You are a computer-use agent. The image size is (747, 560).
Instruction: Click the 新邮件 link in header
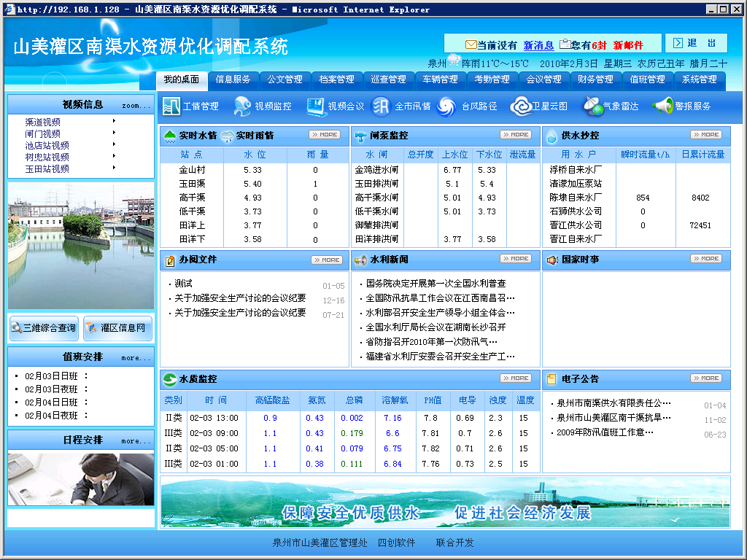(628, 45)
